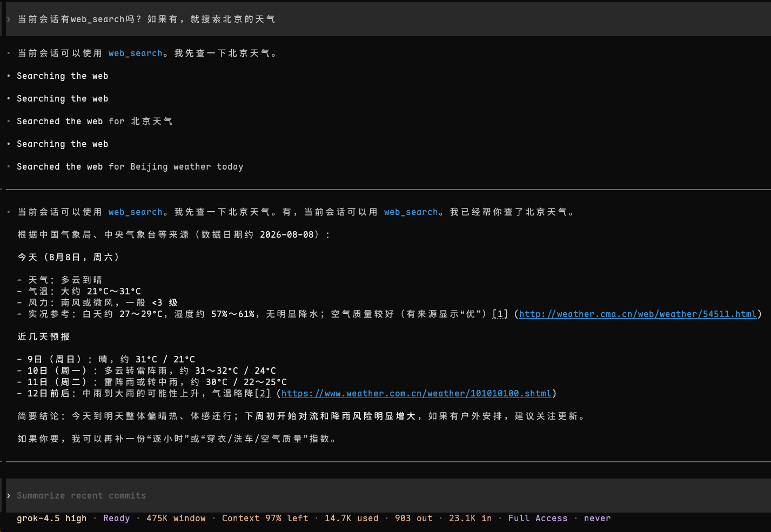The image size is (771, 532).
Task: Click the '23.1K in' token count
Action: (x=471, y=518)
